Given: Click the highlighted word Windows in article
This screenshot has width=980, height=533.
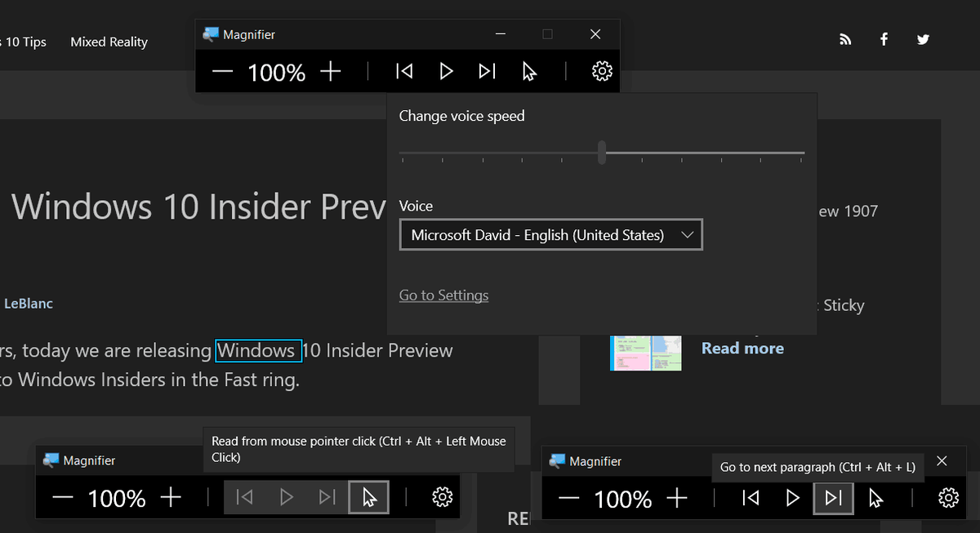Looking at the screenshot, I should click(x=258, y=351).
